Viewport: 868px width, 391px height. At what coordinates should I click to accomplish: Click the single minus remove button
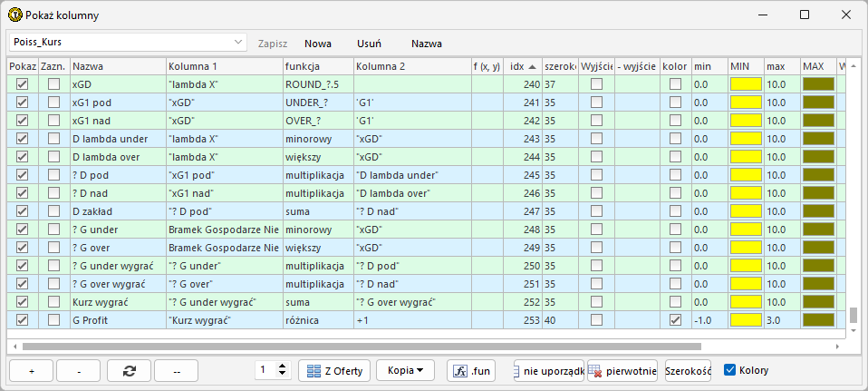tap(79, 370)
